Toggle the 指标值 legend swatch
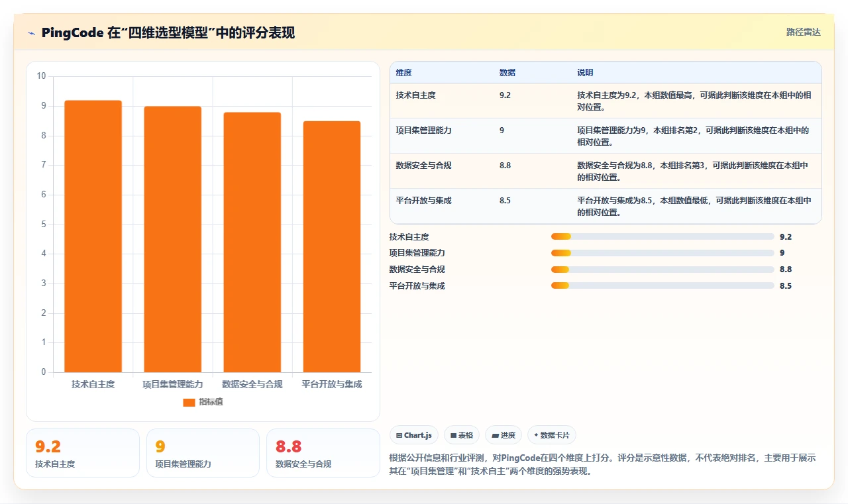The height and width of the screenshot is (504, 848). click(x=189, y=402)
